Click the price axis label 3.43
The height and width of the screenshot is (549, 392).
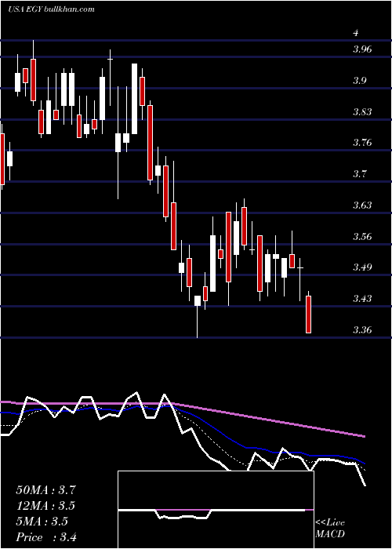tap(362, 298)
